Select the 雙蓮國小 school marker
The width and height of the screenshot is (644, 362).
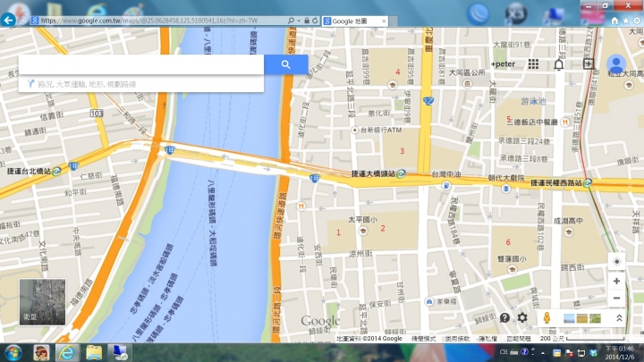pos(512,270)
